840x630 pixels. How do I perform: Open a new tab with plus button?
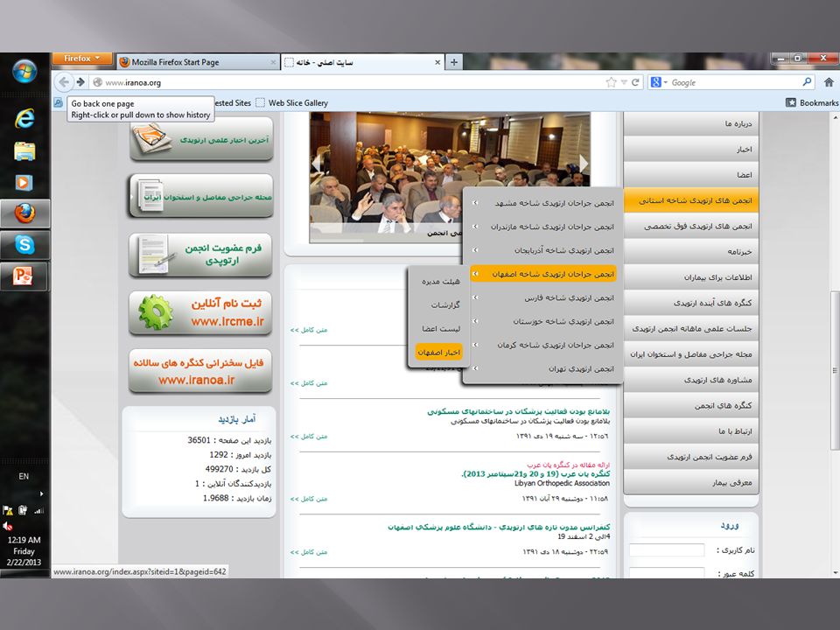pyautogui.click(x=454, y=62)
